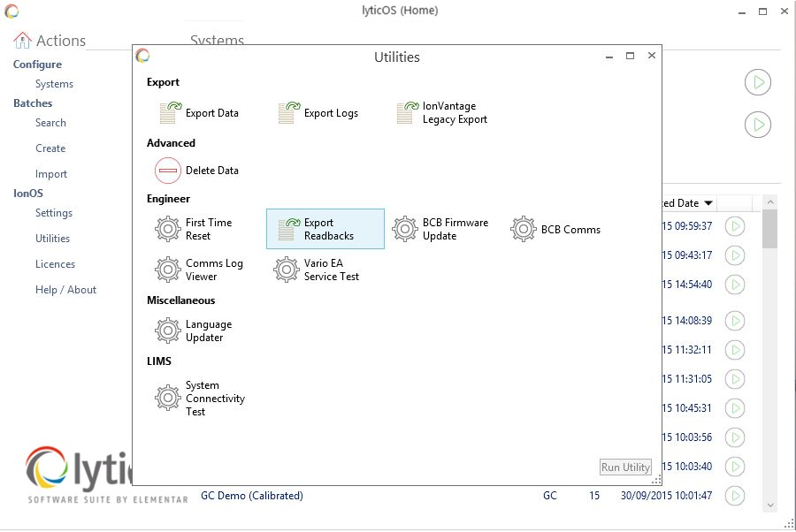
Task: Select the First Time Reset gear icon
Action: [x=168, y=230]
